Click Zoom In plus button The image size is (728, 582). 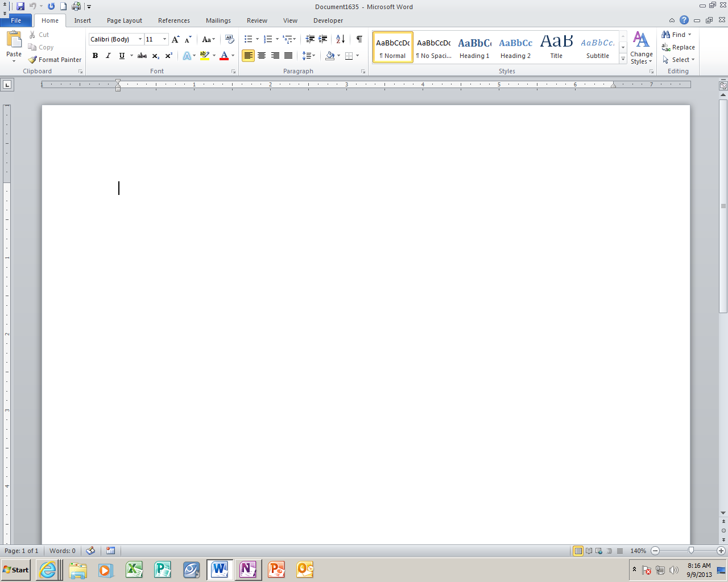coord(721,551)
